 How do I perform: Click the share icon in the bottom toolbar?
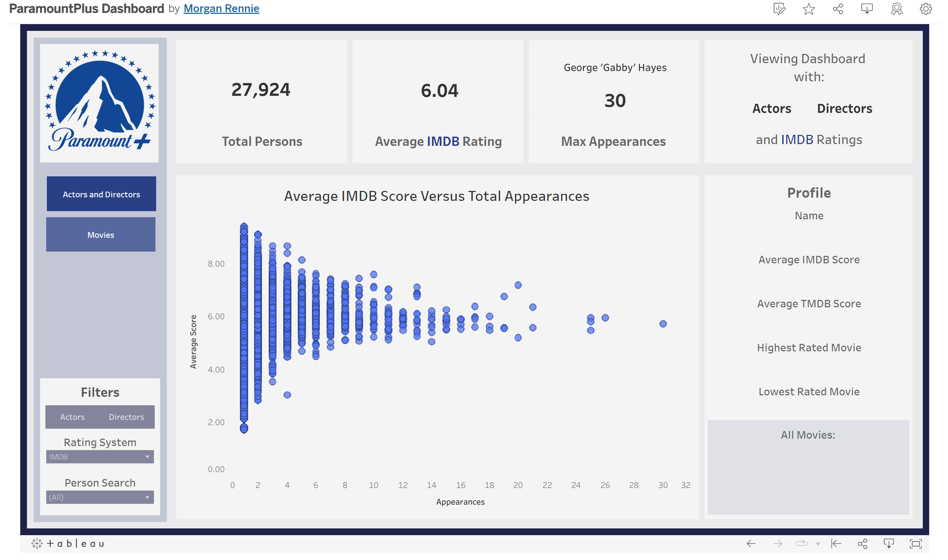tap(862, 543)
